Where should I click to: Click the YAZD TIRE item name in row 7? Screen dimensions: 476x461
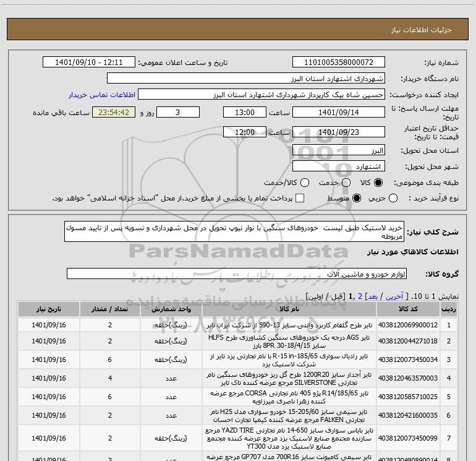(289, 439)
